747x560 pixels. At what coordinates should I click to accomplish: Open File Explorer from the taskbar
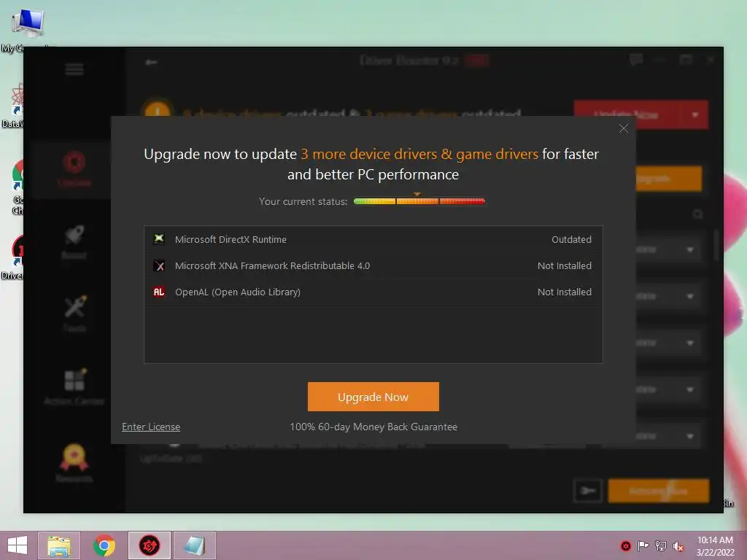tap(59, 545)
